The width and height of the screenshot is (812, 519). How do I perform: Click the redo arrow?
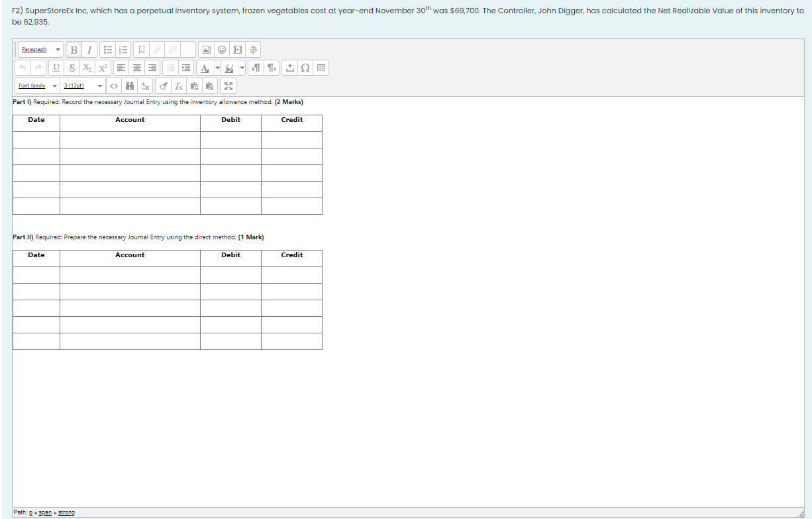pyautogui.click(x=38, y=68)
